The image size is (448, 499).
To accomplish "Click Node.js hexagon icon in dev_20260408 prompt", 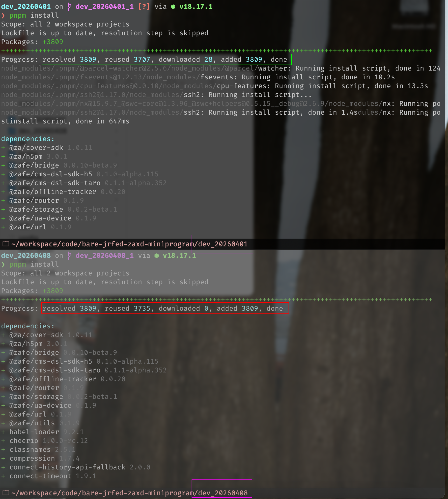I will [x=157, y=256].
